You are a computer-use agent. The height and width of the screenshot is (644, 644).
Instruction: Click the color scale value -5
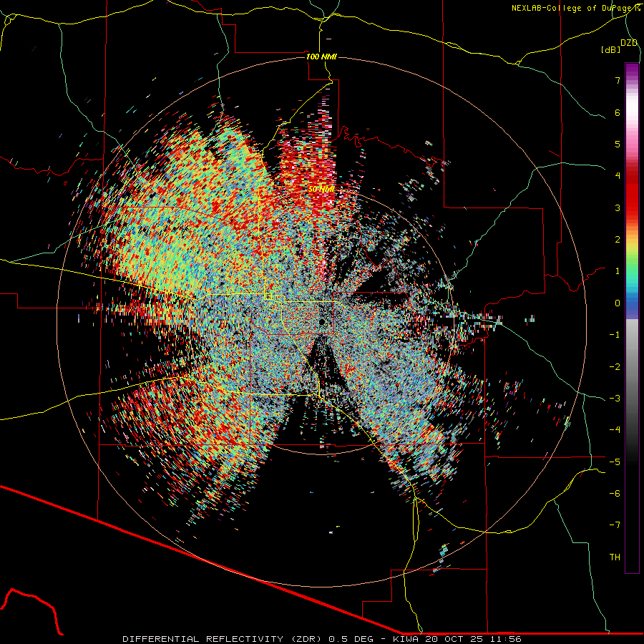[x=615, y=462]
